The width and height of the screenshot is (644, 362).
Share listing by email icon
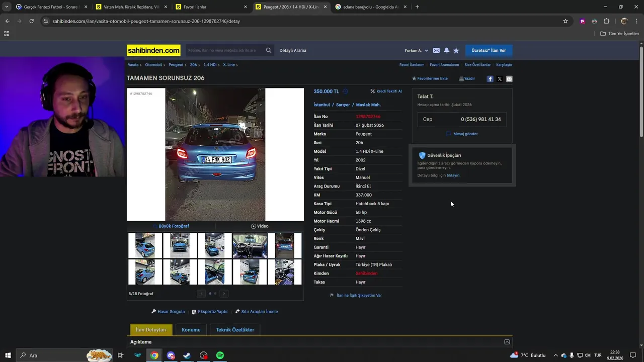[509, 79]
